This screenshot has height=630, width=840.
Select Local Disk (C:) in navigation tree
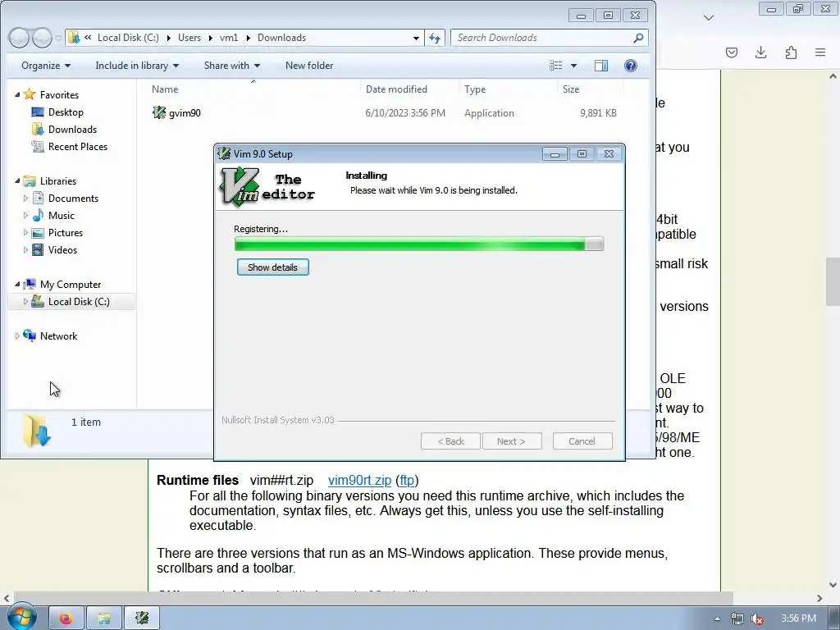click(x=78, y=302)
